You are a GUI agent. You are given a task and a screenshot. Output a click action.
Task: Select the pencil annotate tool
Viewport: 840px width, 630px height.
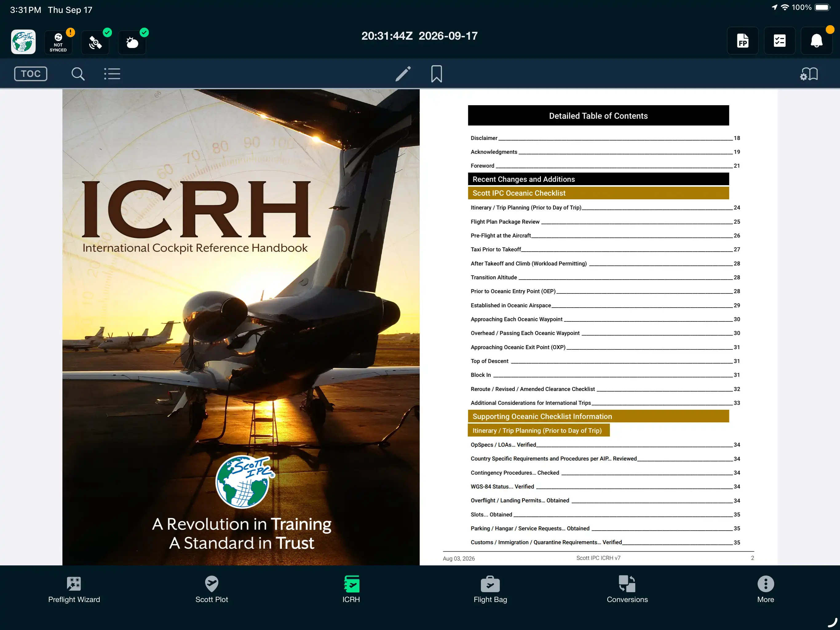pyautogui.click(x=403, y=74)
